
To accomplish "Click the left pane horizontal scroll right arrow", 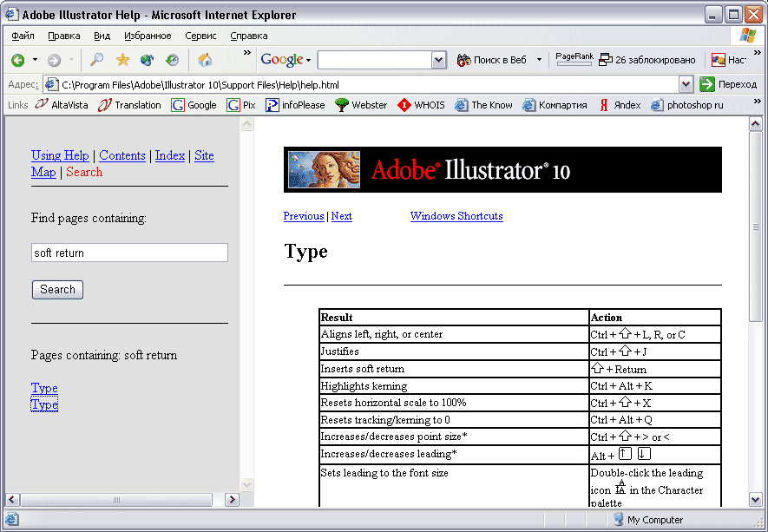I will pos(232,500).
